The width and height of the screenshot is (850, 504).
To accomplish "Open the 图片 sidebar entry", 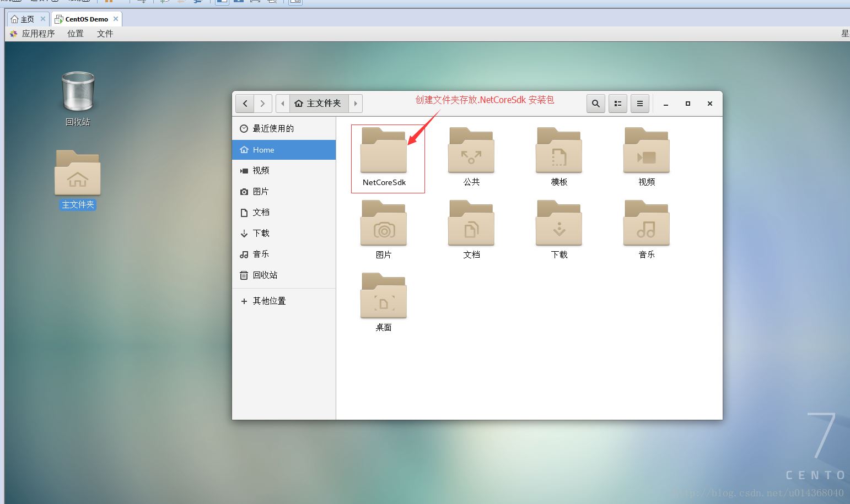I will (x=261, y=191).
